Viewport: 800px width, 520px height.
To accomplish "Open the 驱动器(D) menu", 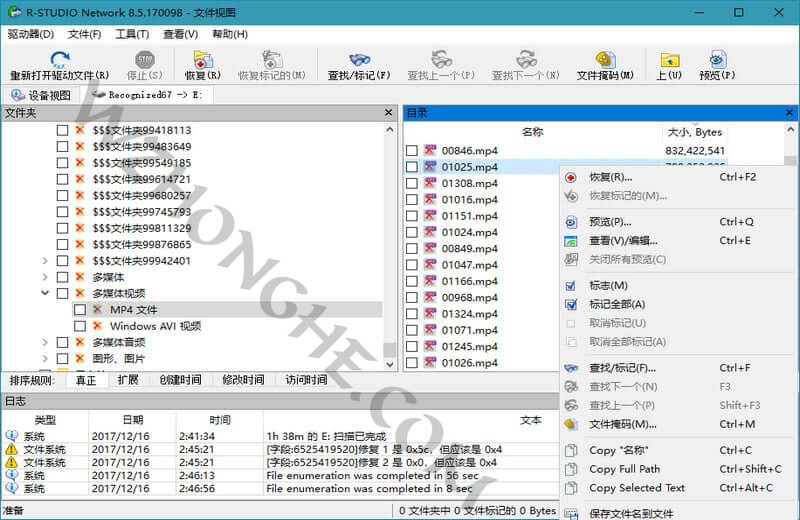I will 31,34.
